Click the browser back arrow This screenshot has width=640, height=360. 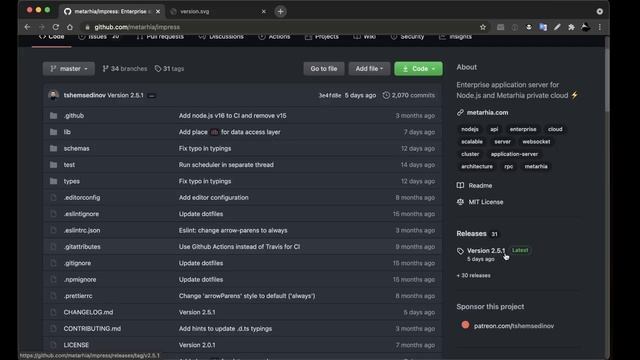pos(27,27)
